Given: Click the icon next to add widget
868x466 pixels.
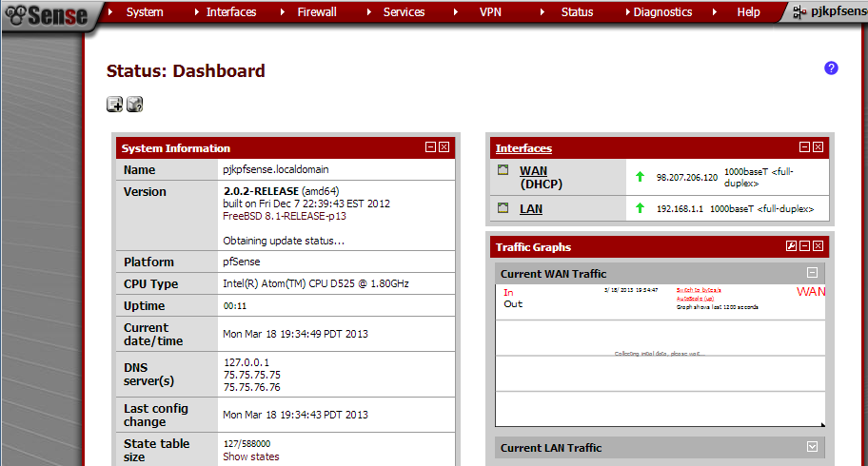Looking at the screenshot, I should (134, 104).
